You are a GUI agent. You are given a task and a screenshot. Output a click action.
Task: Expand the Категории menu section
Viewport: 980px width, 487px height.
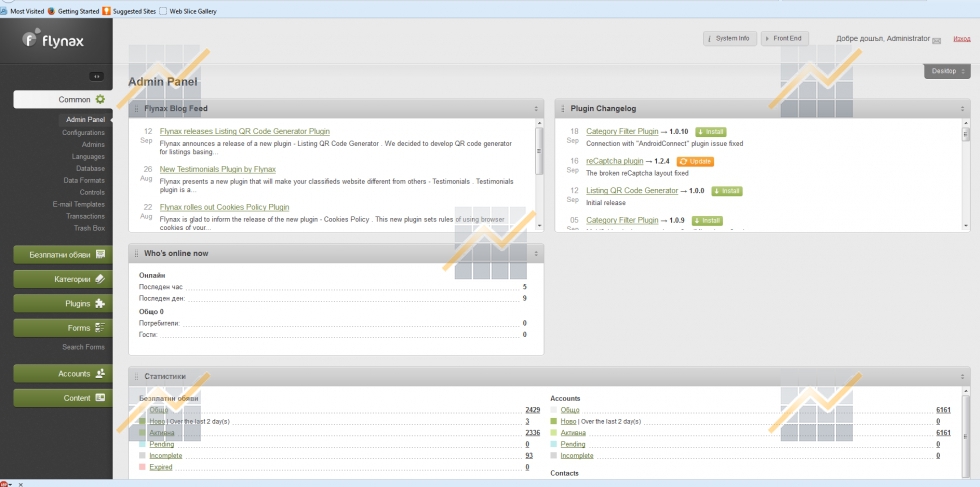point(63,279)
